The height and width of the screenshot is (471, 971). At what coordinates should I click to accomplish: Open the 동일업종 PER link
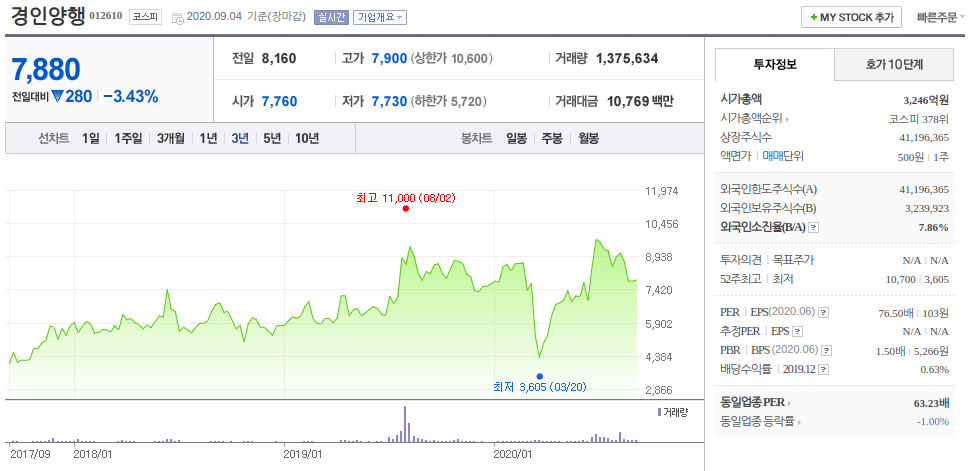coord(755,402)
